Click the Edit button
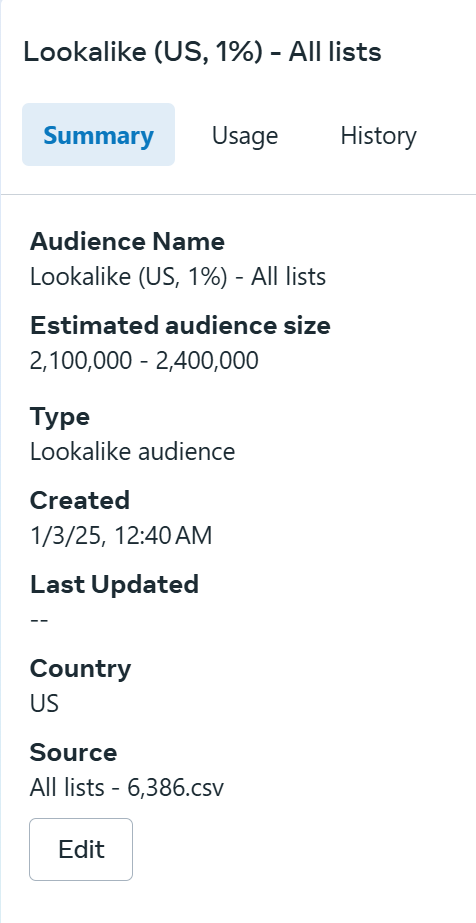Image resolution: width=476 pixels, height=923 pixels. [81, 849]
